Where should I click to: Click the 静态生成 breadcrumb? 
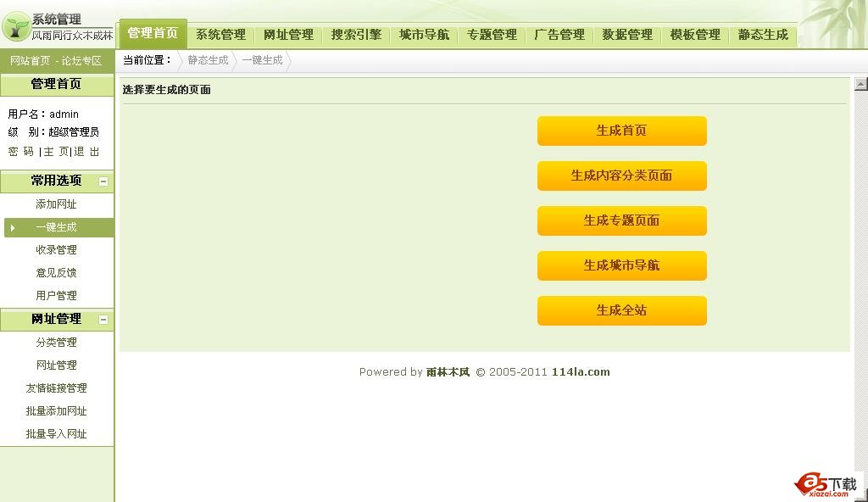(x=208, y=60)
